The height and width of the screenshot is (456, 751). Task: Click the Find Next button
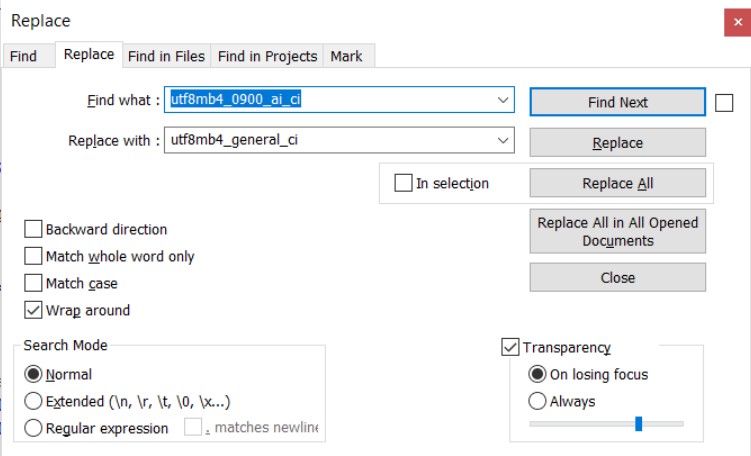coord(617,102)
